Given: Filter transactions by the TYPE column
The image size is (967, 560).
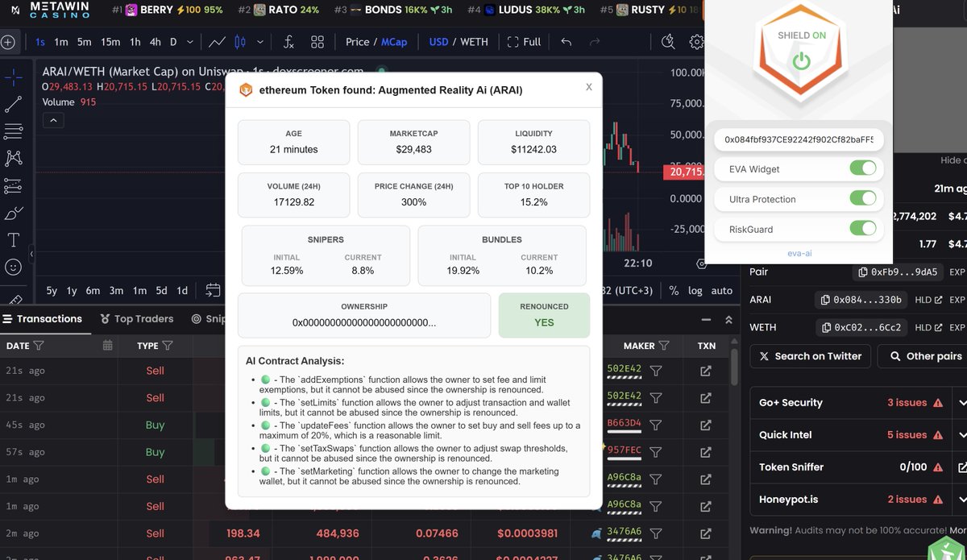Looking at the screenshot, I should [168, 346].
